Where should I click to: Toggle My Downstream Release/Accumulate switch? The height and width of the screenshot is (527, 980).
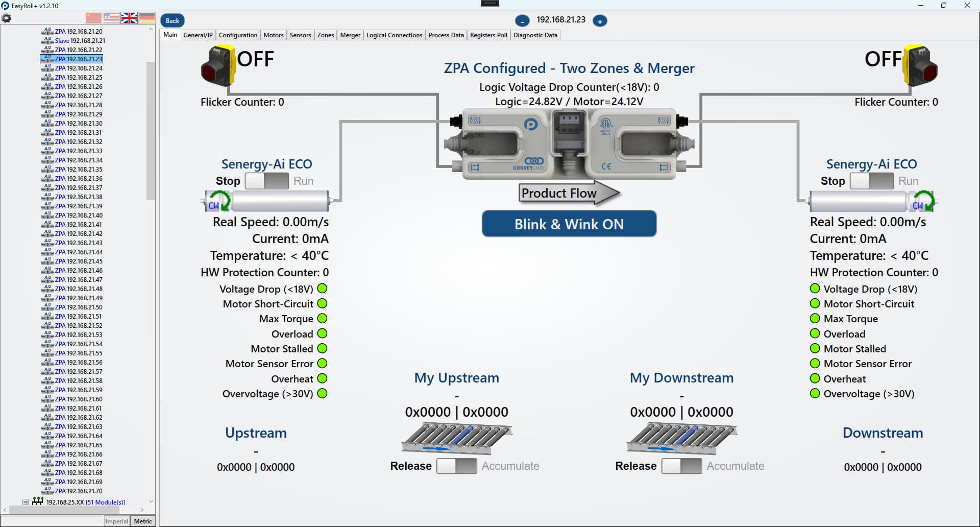point(682,466)
